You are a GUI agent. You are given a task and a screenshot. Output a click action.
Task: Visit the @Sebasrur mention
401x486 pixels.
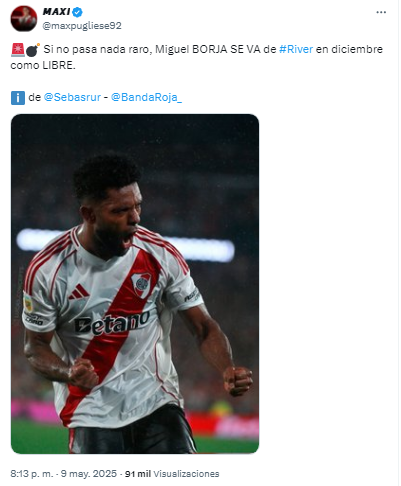click(x=72, y=97)
